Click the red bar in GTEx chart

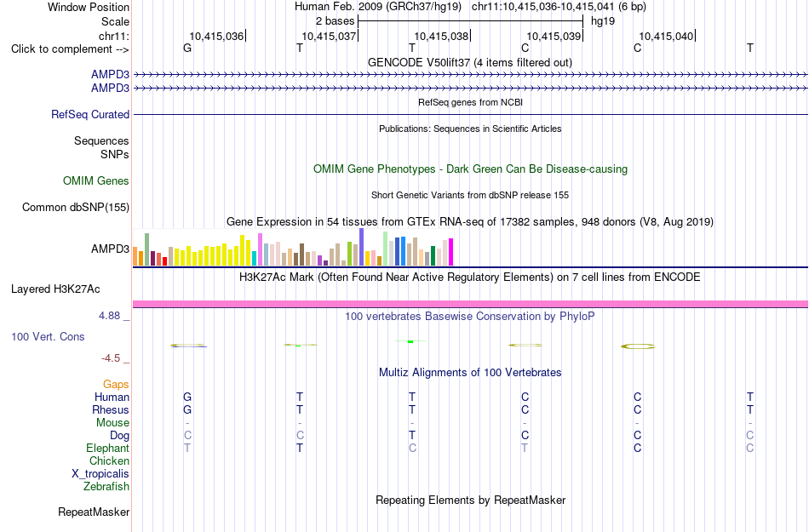[x=165, y=261]
